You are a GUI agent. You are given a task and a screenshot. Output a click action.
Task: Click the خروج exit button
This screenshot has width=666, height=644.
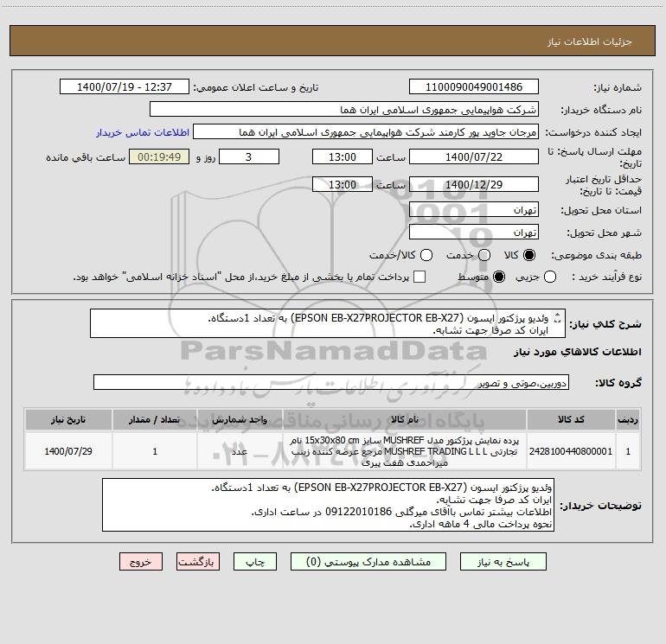[x=141, y=562]
